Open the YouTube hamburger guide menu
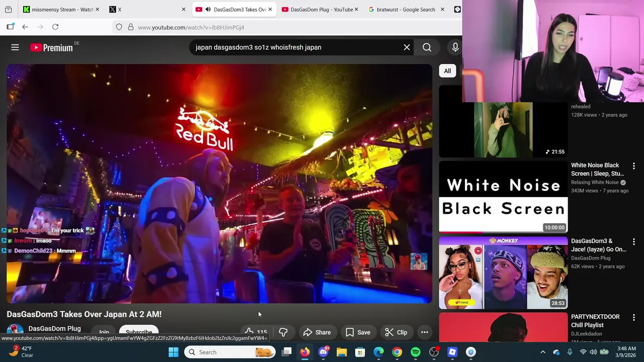This screenshot has height=362, width=644. [15, 47]
